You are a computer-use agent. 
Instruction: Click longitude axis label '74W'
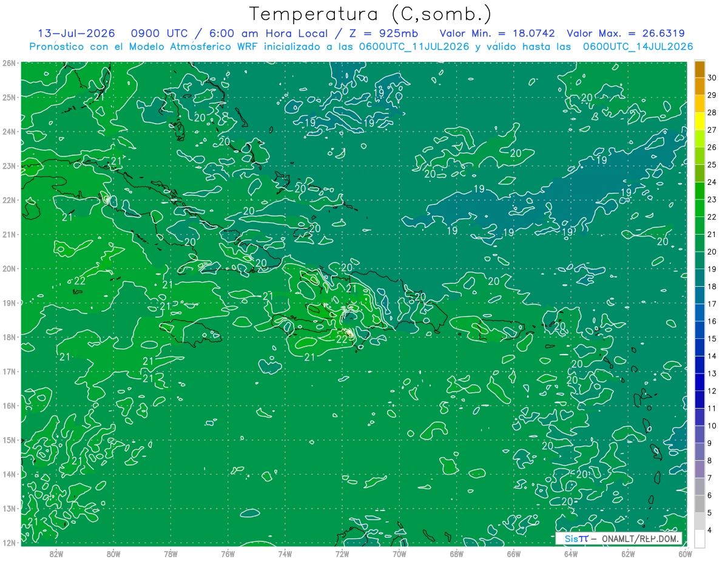(285, 554)
